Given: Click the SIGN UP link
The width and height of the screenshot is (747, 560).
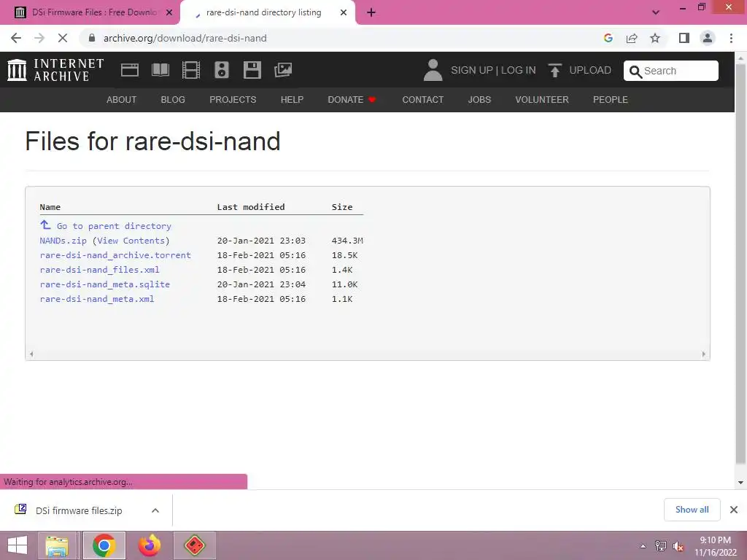Looking at the screenshot, I should click(472, 71).
